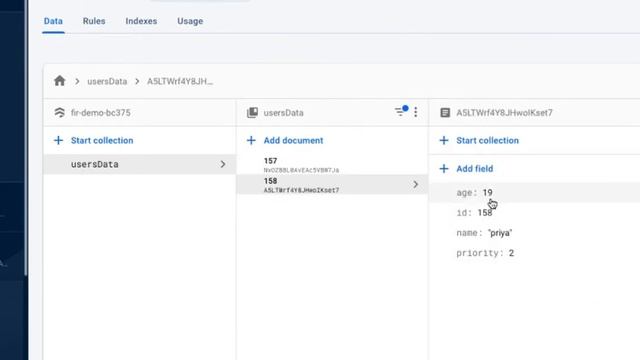Viewport: 640px width, 360px height.
Task: Click the chevron on document 158 row
Action: 416,184
